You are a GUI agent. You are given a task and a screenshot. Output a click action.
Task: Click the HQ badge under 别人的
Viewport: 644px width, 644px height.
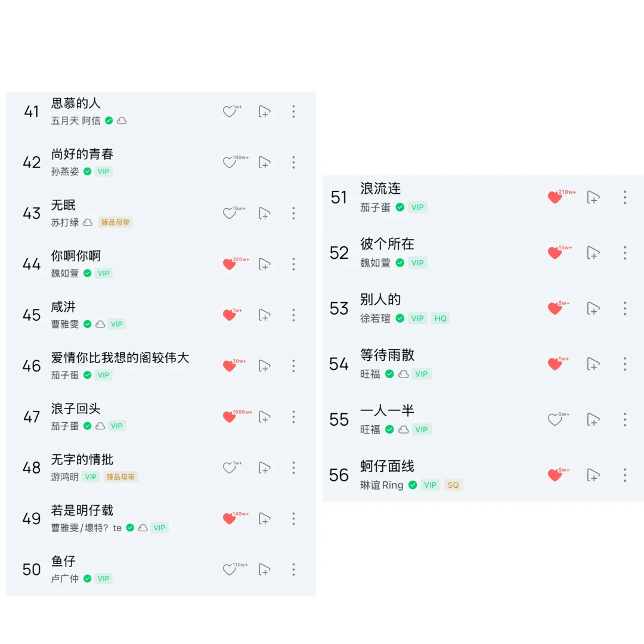440,318
